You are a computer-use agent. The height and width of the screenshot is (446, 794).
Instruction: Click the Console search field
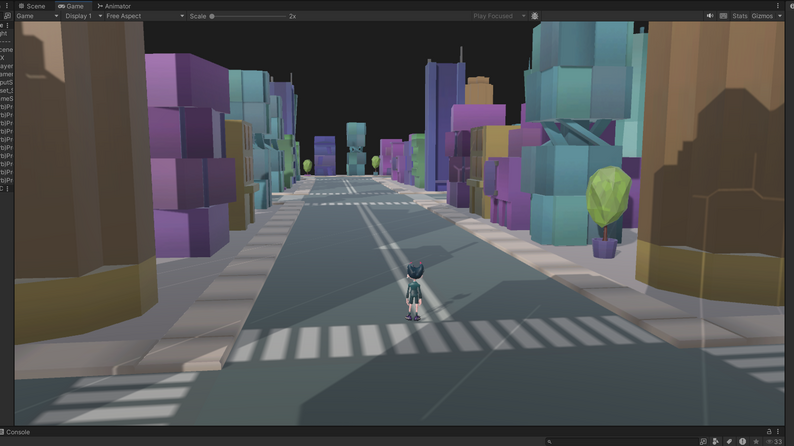pyautogui.click(x=620, y=441)
